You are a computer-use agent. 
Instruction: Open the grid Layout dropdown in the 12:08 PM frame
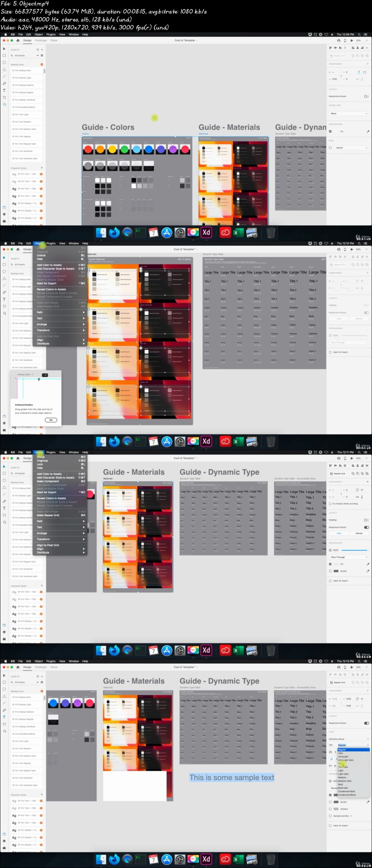[x=352, y=148]
